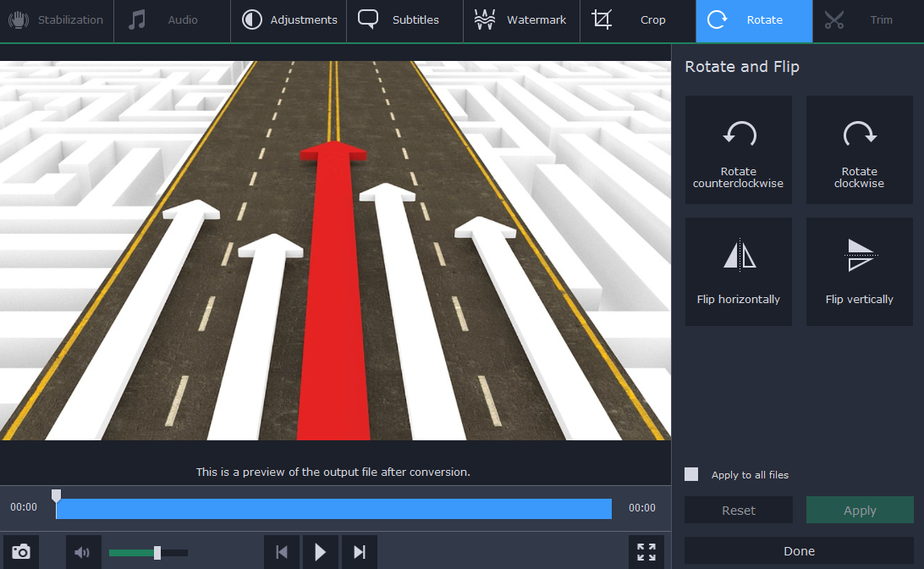
Task: Click the start time 00:00 label
Action: 24,507
